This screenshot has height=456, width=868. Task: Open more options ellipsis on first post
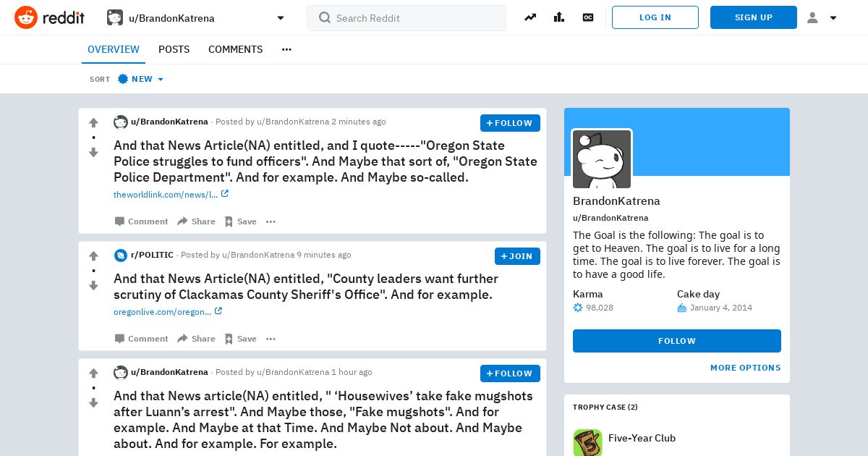coord(271,221)
